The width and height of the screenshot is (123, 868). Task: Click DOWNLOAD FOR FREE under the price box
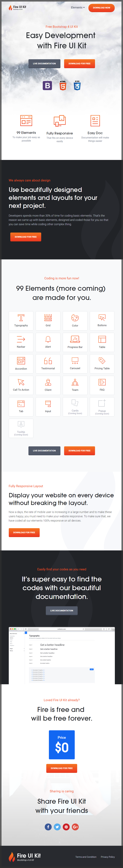(x=61, y=768)
